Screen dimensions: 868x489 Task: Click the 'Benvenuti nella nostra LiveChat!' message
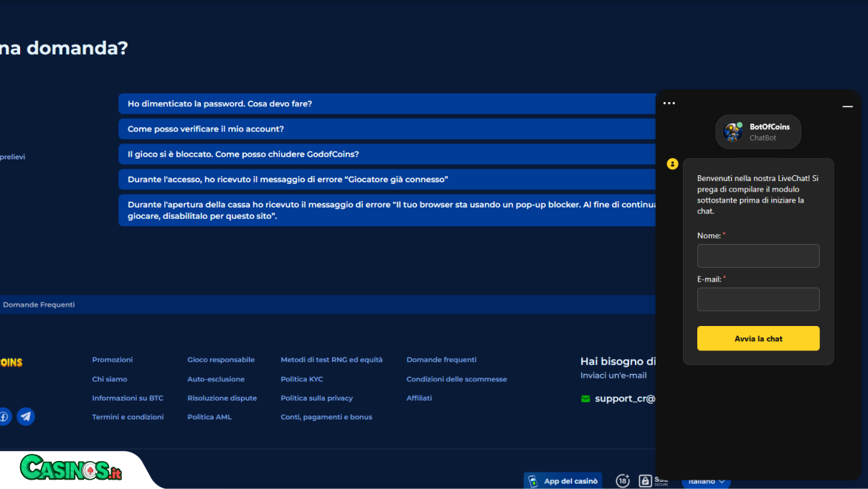[x=758, y=195]
